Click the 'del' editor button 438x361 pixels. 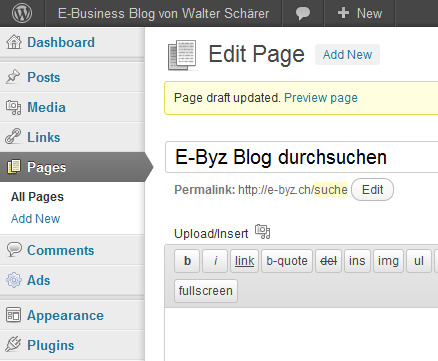(x=328, y=261)
